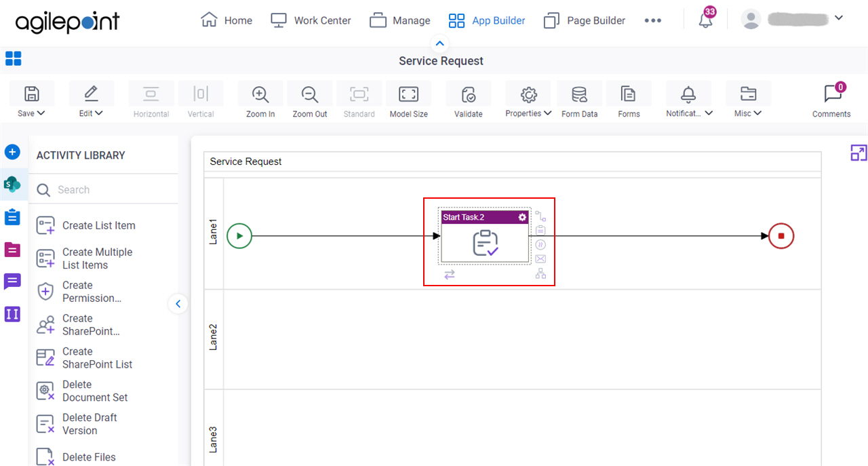
Task: Select Create Multiple List Items activity
Action: pos(86,258)
